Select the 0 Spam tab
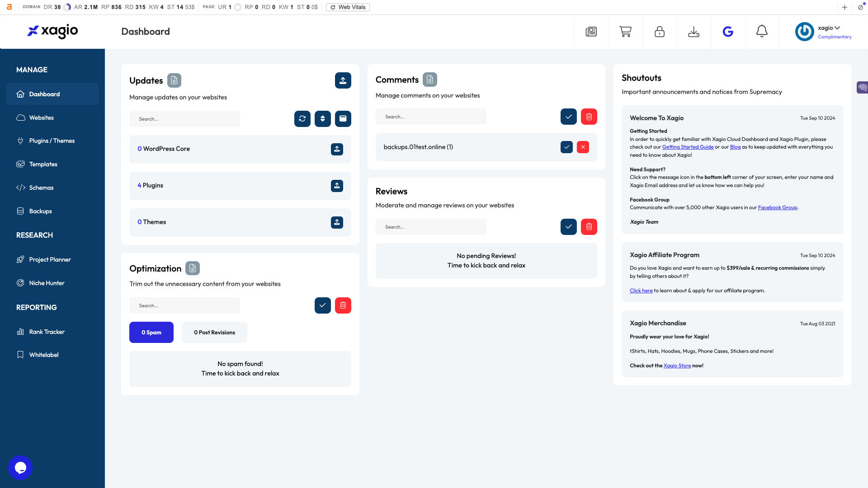The height and width of the screenshot is (488, 868). (x=151, y=332)
